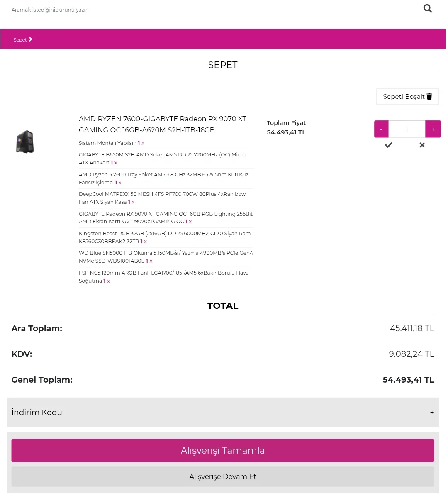Click the gaming PC product thumbnail

pyautogui.click(x=25, y=142)
